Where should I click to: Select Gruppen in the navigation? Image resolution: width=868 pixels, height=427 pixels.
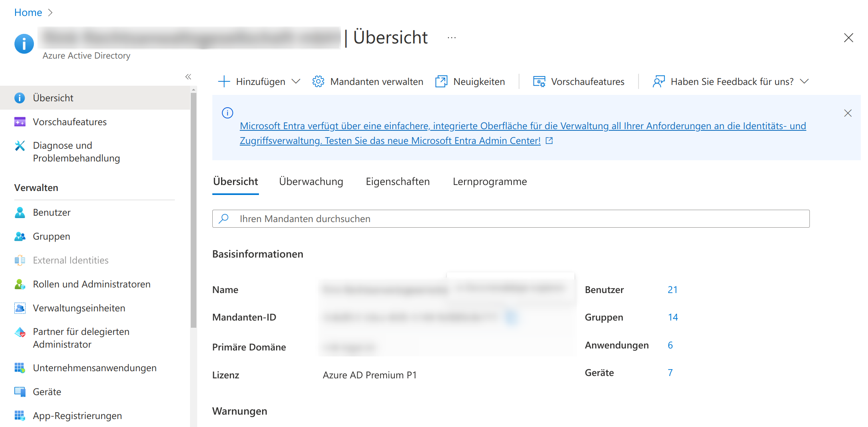51,236
